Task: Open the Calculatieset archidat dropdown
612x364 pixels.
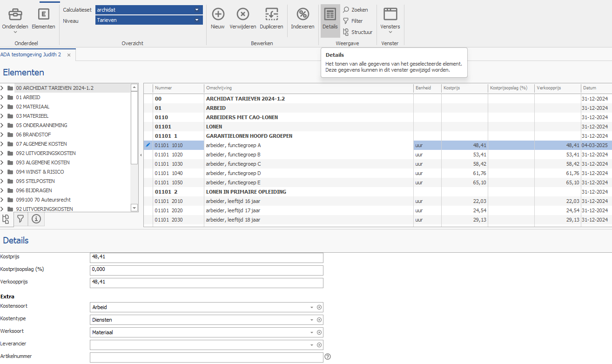Action: 197,10
